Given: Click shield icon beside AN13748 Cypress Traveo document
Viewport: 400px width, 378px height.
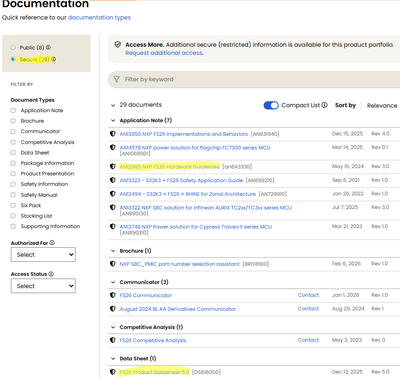Looking at the screenshot, I should pos(113,226).
